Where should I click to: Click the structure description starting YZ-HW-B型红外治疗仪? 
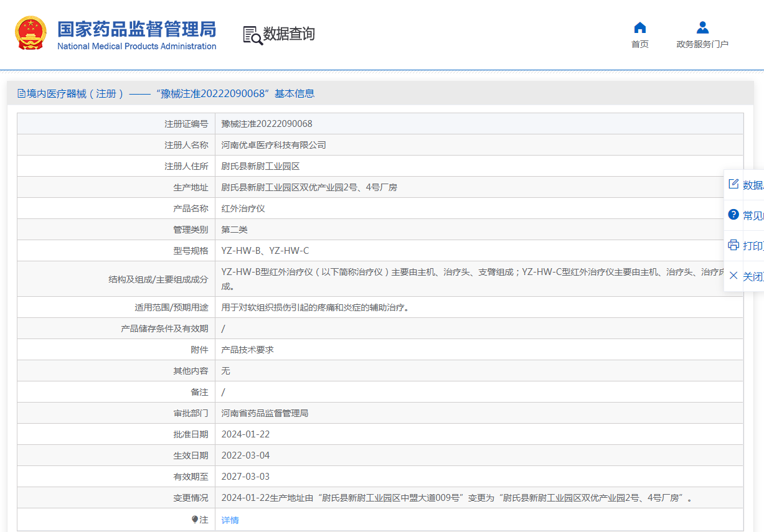(474, 279)
